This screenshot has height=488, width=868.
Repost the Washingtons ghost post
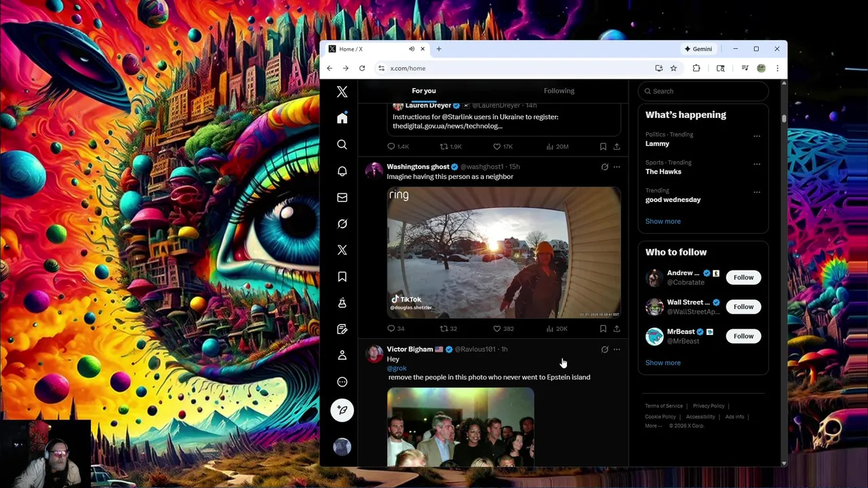pos(448,329)
